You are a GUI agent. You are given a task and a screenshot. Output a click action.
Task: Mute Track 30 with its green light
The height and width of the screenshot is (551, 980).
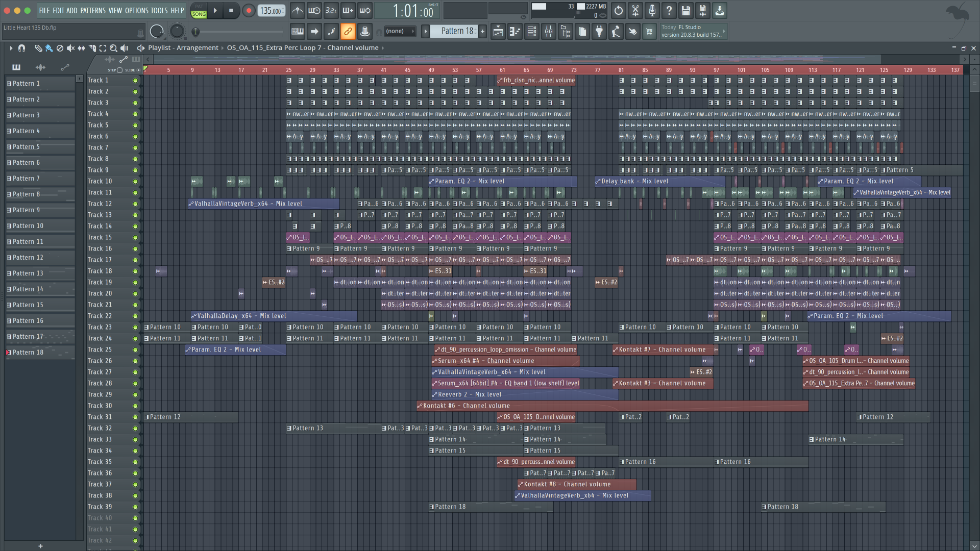[135, 406]
